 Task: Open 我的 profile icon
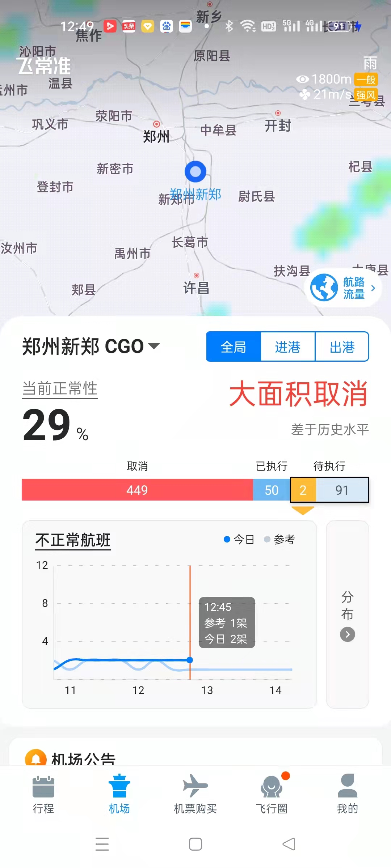(x=347, y=786)
